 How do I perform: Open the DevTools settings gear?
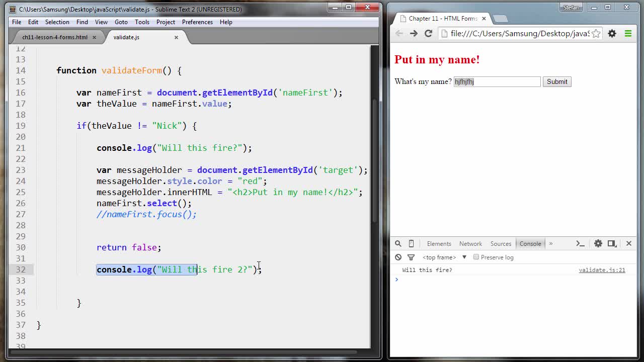(598, 243)
